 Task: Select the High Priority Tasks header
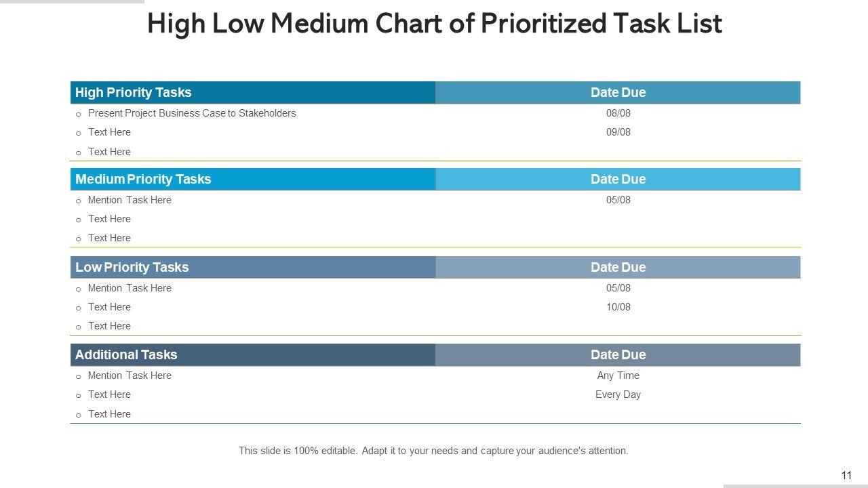tap(134, 93)
